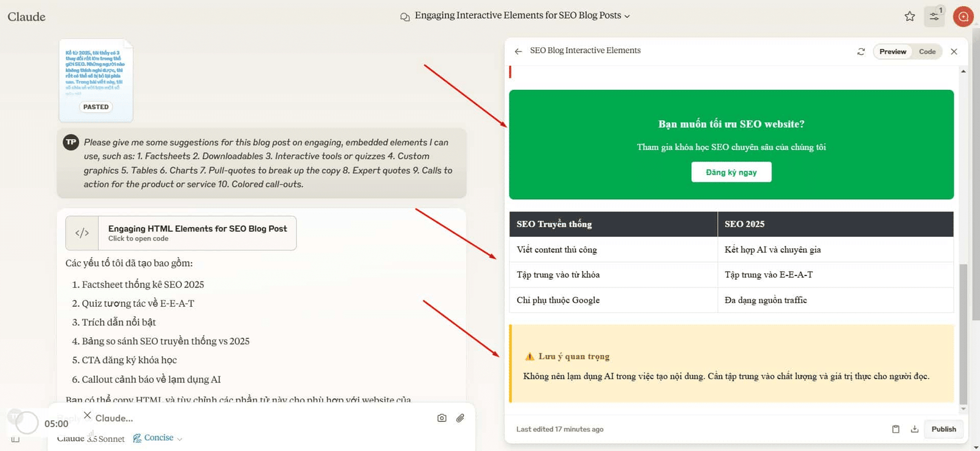Go back using the artifact panel arrow

(518, 51)
